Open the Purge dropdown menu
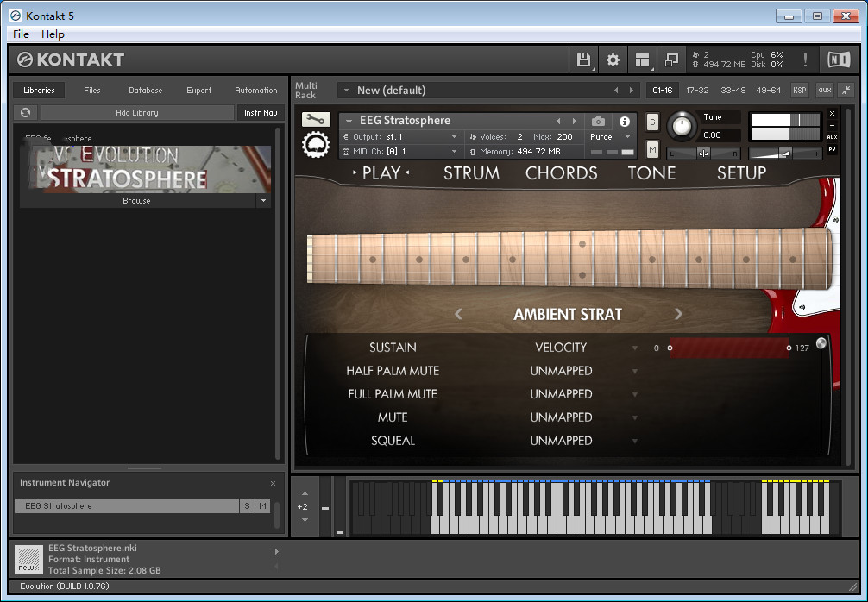This screenshot has height=602, width=868. tap(628, 136)
